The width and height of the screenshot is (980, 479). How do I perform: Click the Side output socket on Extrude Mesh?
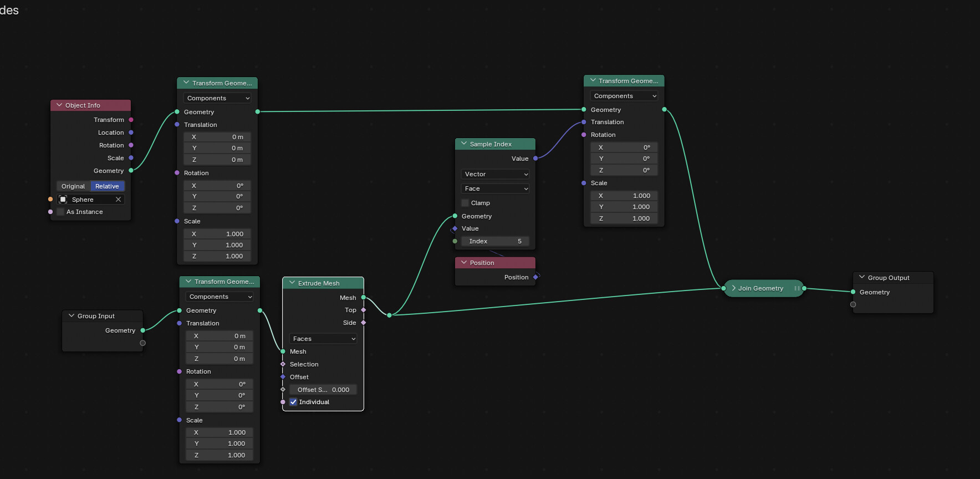point(364,323)
